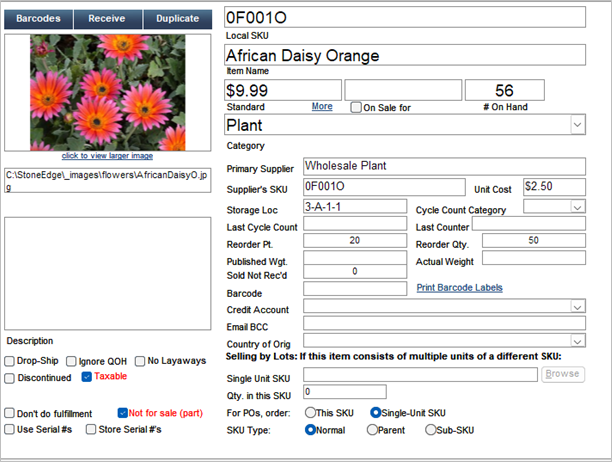Open the Cycle Count Category dropdown
612x462 pixels.
pyautogui.click(x=577, y=207)
